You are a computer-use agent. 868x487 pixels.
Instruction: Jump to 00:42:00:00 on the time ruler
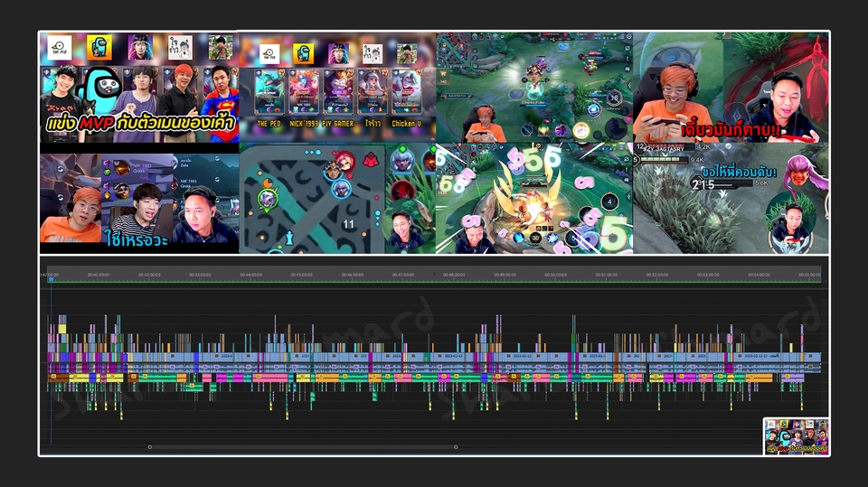tap(149, 275)
